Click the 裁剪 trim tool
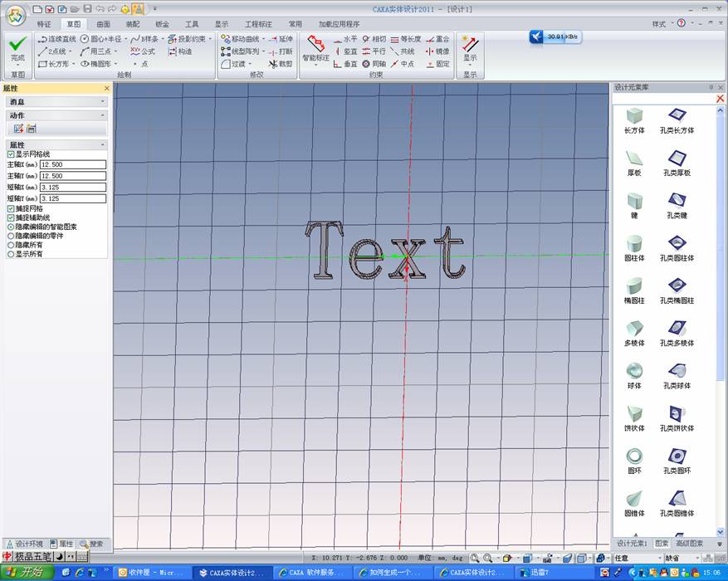Viewport: 728px width, 581px height. click(x=281, y=63)
